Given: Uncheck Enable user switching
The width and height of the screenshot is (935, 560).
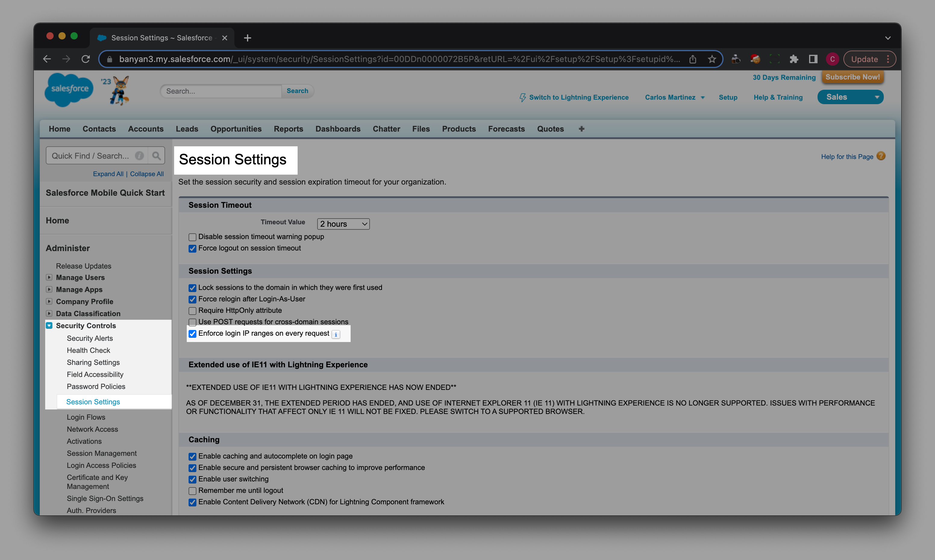Looking at the screenshot, I should (x=192, y=480).
